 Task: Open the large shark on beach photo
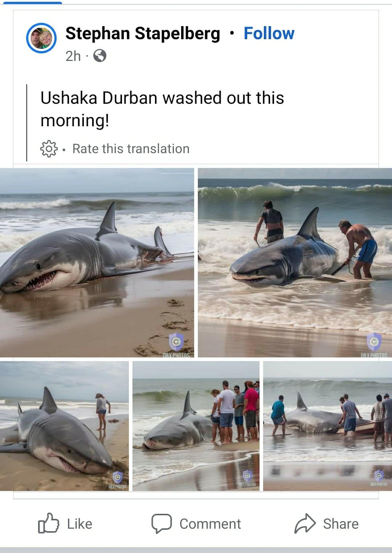(97, 263)
